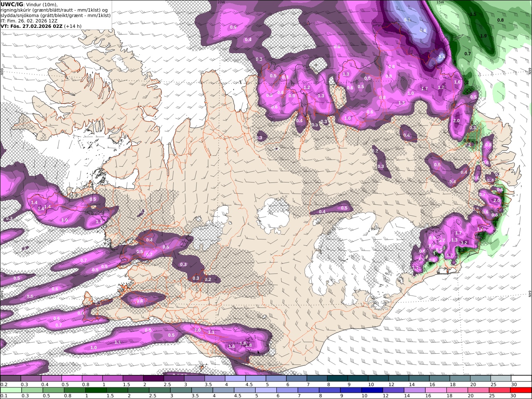Click the 1.2 value on the northern coast
Viewport: 532px width, 399px height.
click(x=307, y=88)
